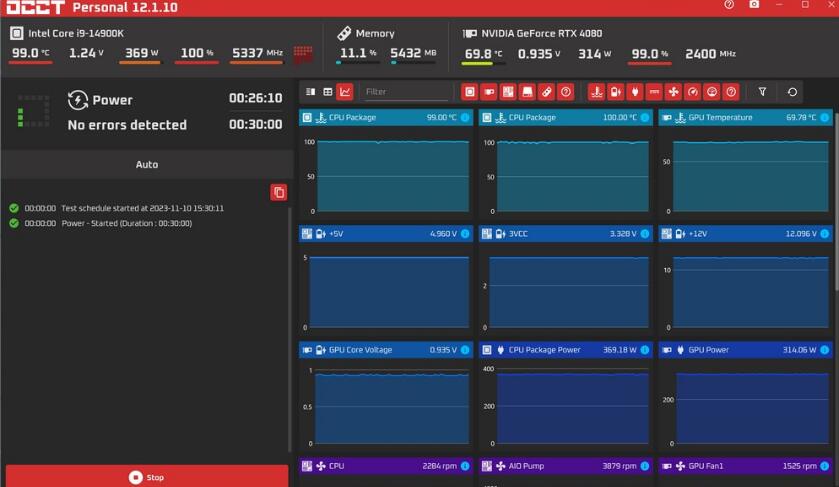This screenshot has height=487, width=839.
Task: Click the red CPU core grid icon
Action: pos(303,54)
